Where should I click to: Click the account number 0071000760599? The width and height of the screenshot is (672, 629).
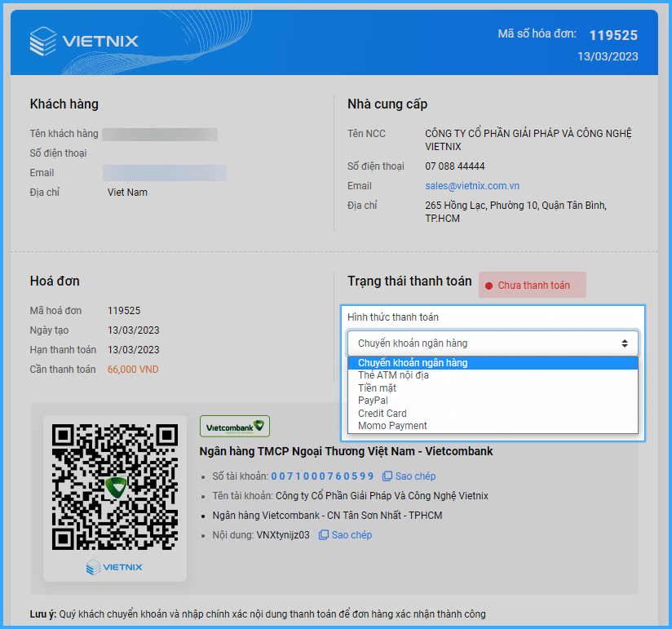click(322, 476)
